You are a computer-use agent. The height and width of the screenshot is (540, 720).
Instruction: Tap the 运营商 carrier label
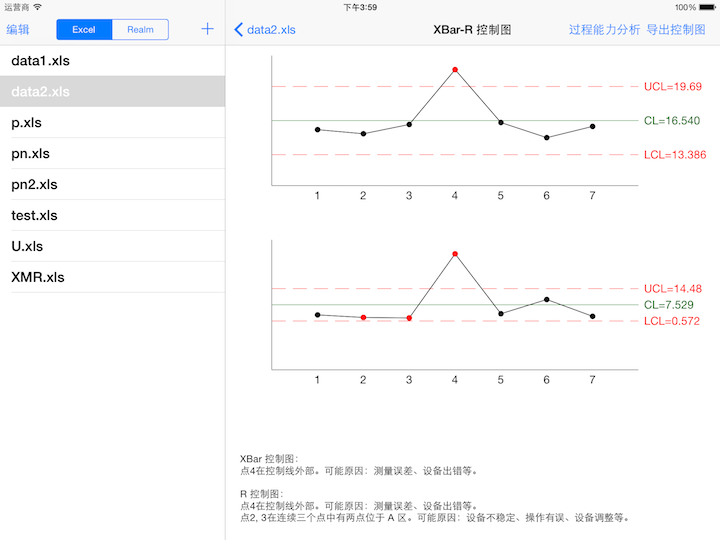point(17,7)
